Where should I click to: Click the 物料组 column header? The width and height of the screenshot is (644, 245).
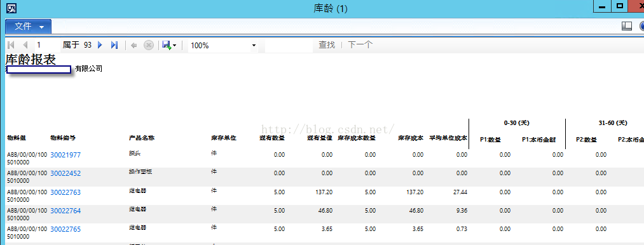(16, 138)
